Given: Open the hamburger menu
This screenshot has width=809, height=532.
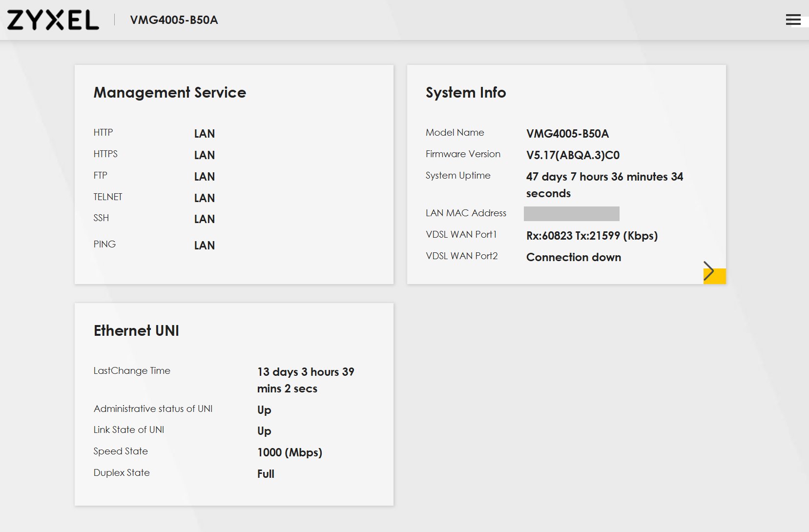Looking at the screenshot, I should click(793, 20).
